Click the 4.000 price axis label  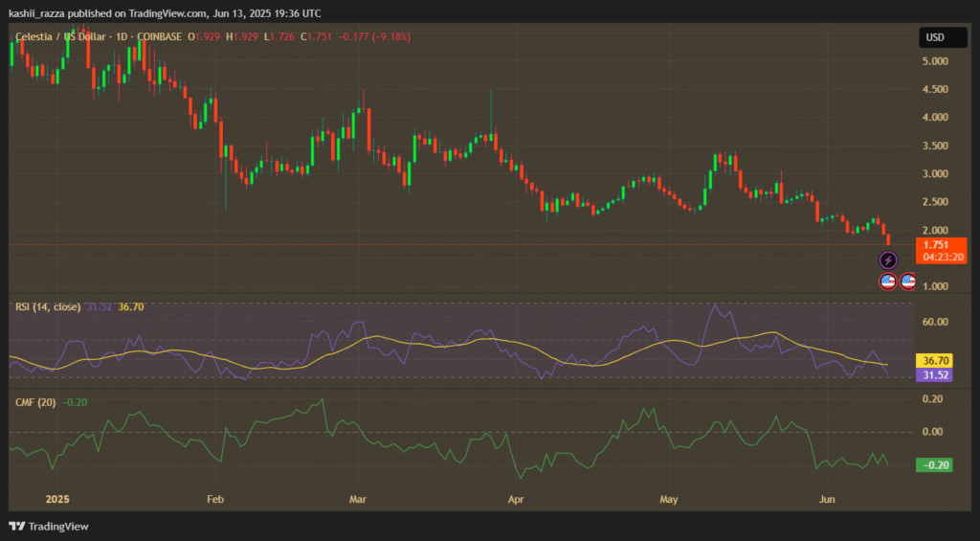point(936,118)
